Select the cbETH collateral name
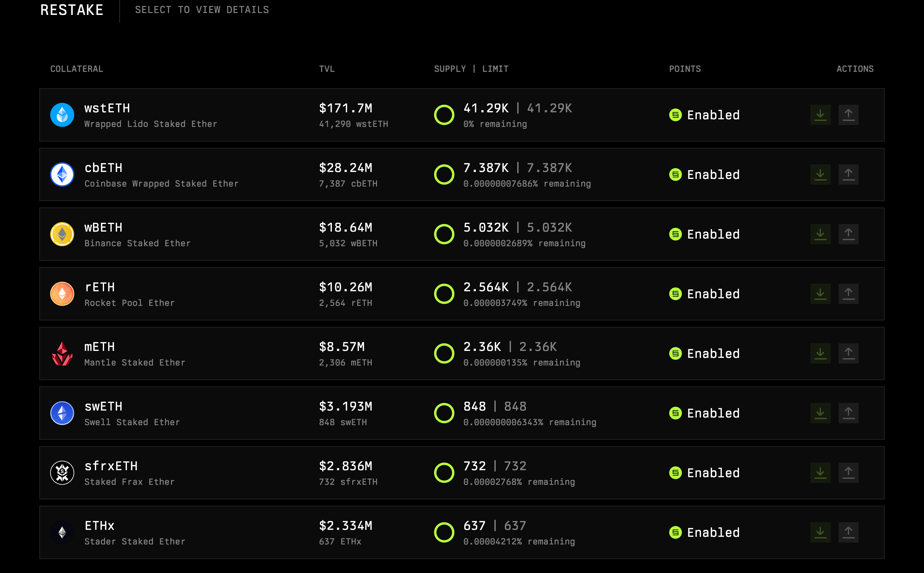924x573 pixels. coord(103,168)
